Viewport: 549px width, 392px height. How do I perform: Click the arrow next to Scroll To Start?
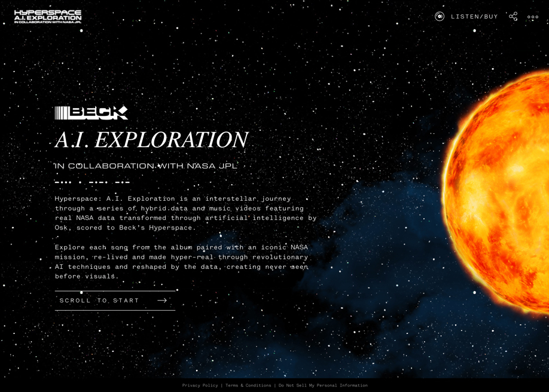tap(161, 301)
